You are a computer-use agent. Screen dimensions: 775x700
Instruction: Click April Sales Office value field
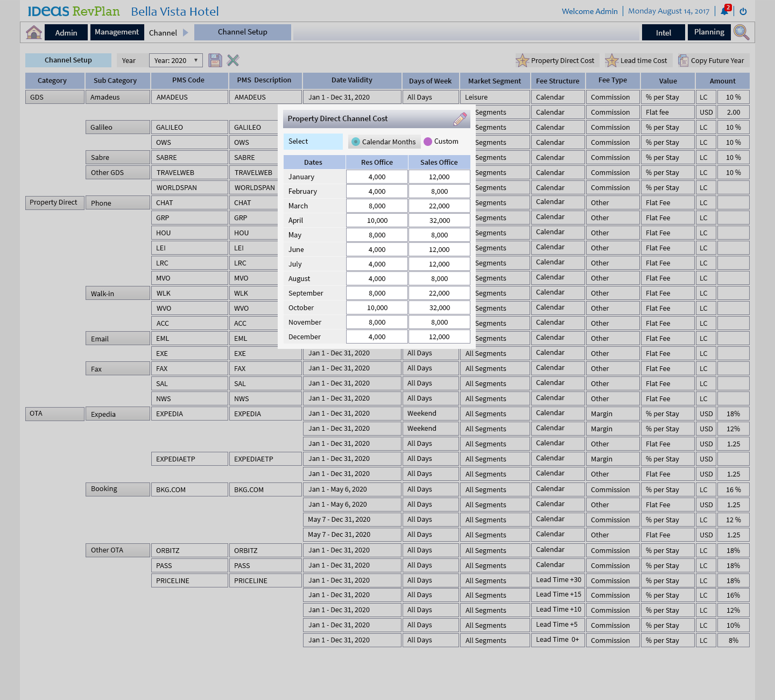click(439, 221)
